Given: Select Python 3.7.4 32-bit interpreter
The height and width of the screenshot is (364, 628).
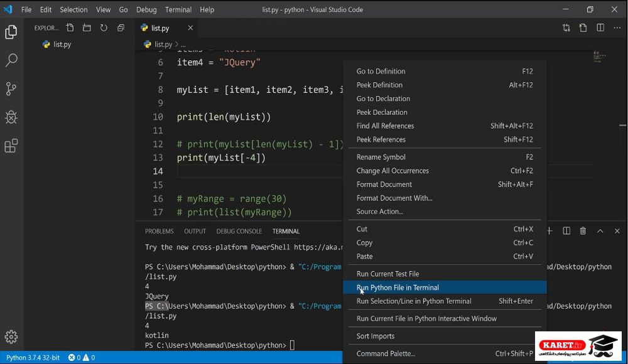Looking at the screenshot, I should 33,358.
